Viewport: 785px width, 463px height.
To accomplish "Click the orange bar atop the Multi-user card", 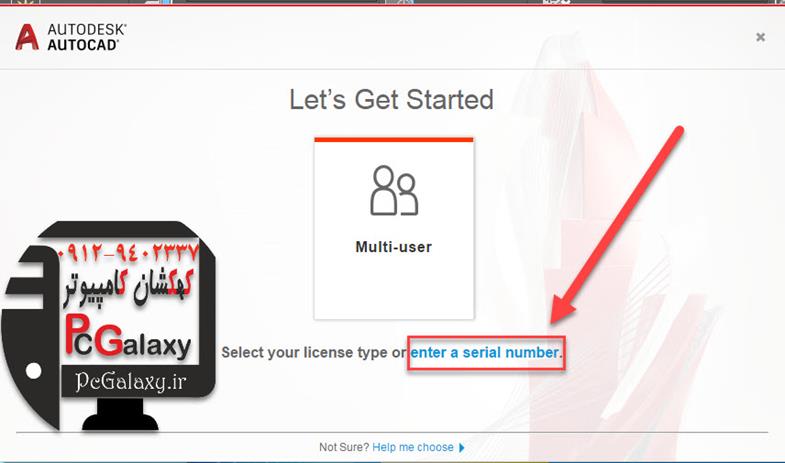I will pyautogui.click(x=394, y=140).
